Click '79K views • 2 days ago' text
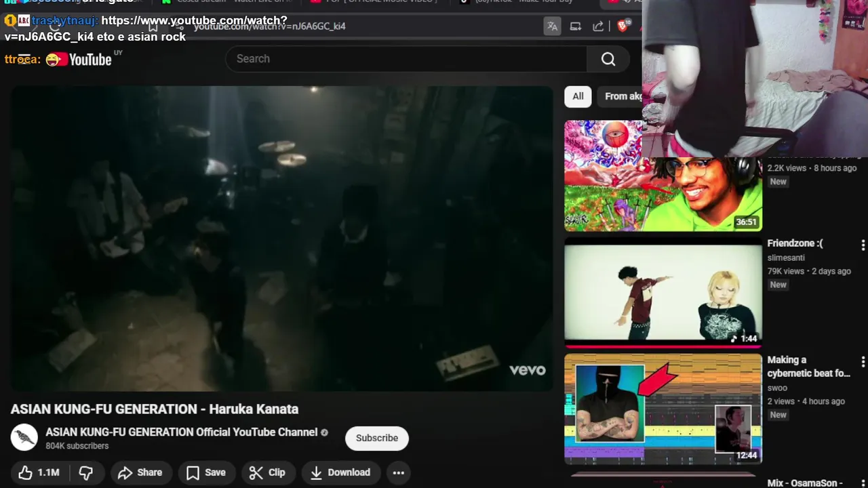Viewport: 868px width, 488px height. tap(809, 271)
